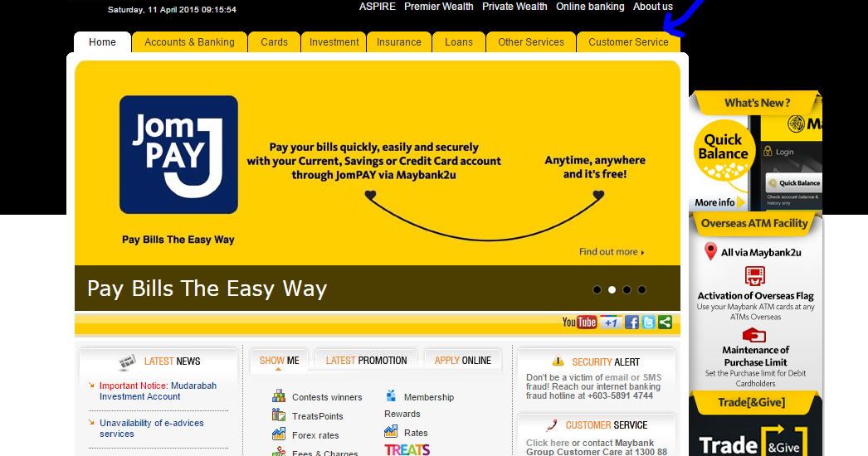Viewport: 868px width, 456px height.
Task: Click the Activation of Overseas Flag icon
Action: (x=755, y=275)
